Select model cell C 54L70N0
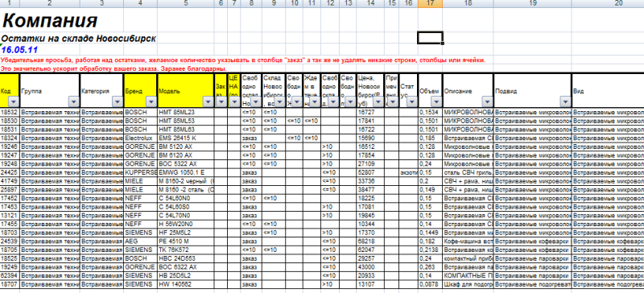This screenshot has width=644, height=293. [x=186, y=216]
